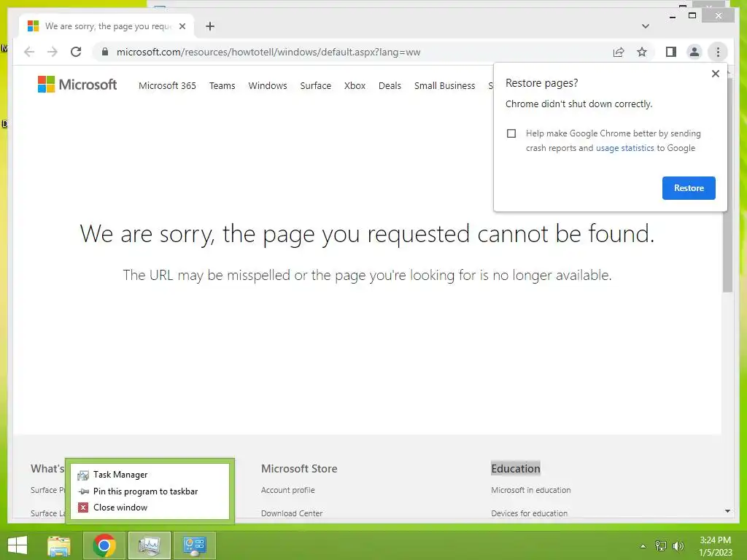The image size is (747, 560).
Task: Click the network tray icon
Action: 661,546
